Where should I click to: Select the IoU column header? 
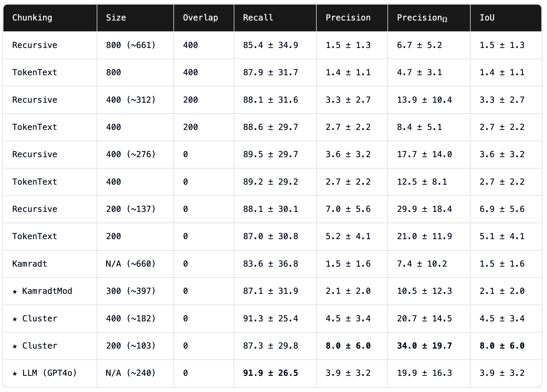(x=487, y=18)
